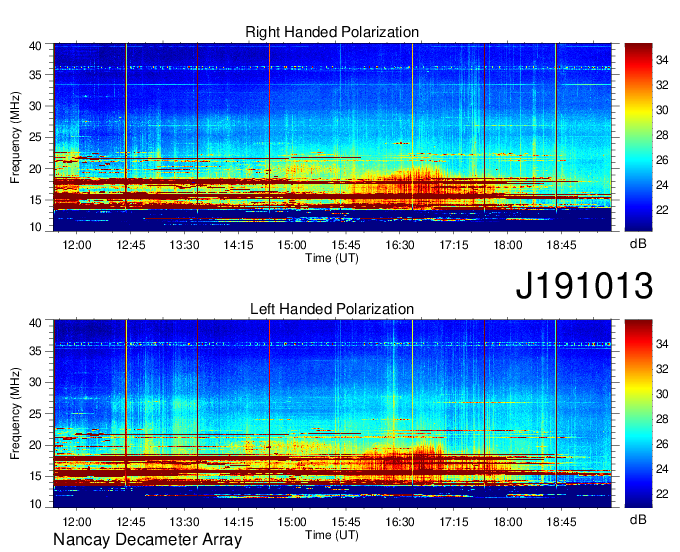680x552 pixels.
Task: Click the "18:00" time tick of Left Handed plot
Action: [x=508, y=521]
